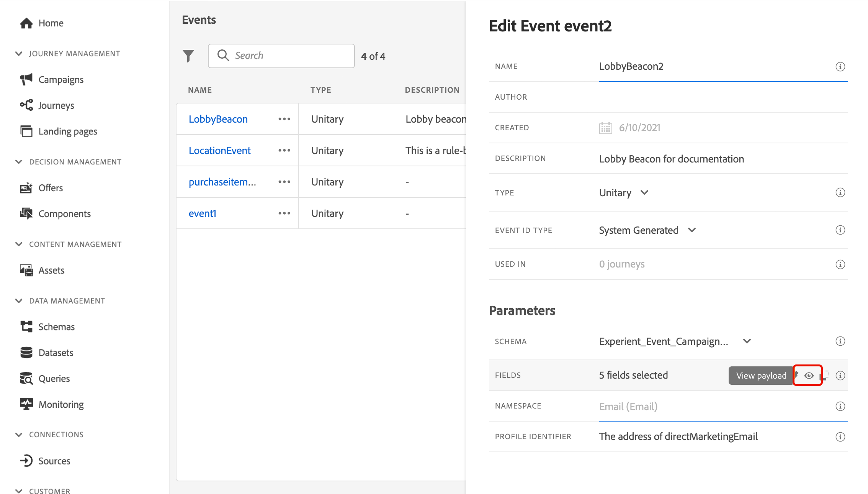Open the Offers section icon
868x494 pixels.
(26, 188)
